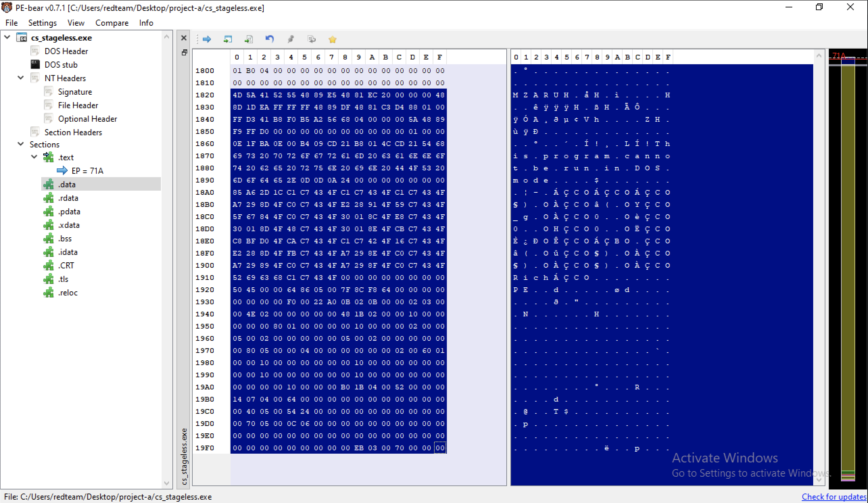Screen dimensions: 868x503
Task: Open the File menu
Action: (x=11, y=23)
